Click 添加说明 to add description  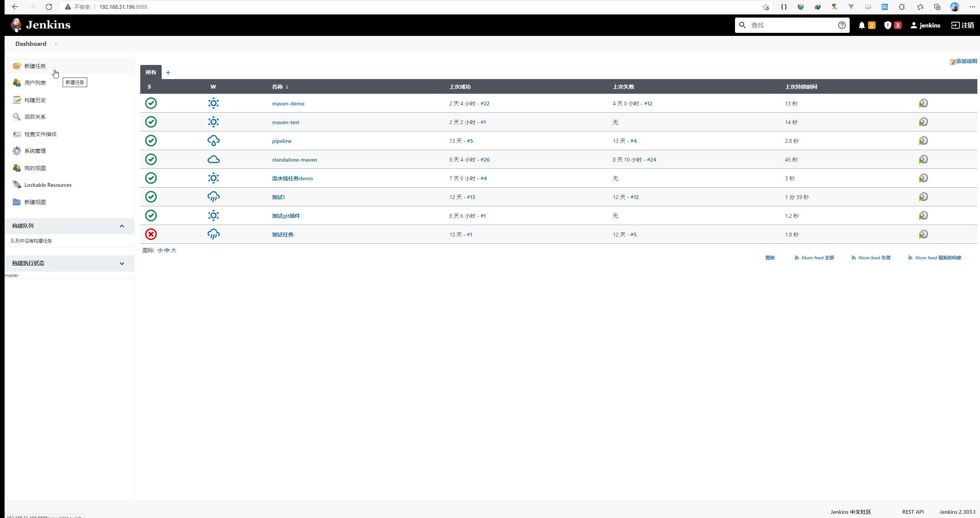point(964,62)
